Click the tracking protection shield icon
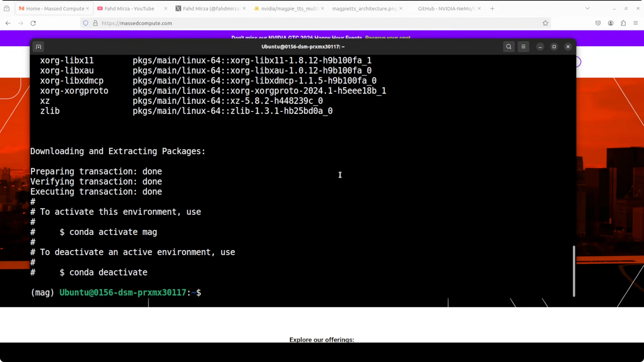The width and height of the screenshot is (644, 362). point(86,23)
